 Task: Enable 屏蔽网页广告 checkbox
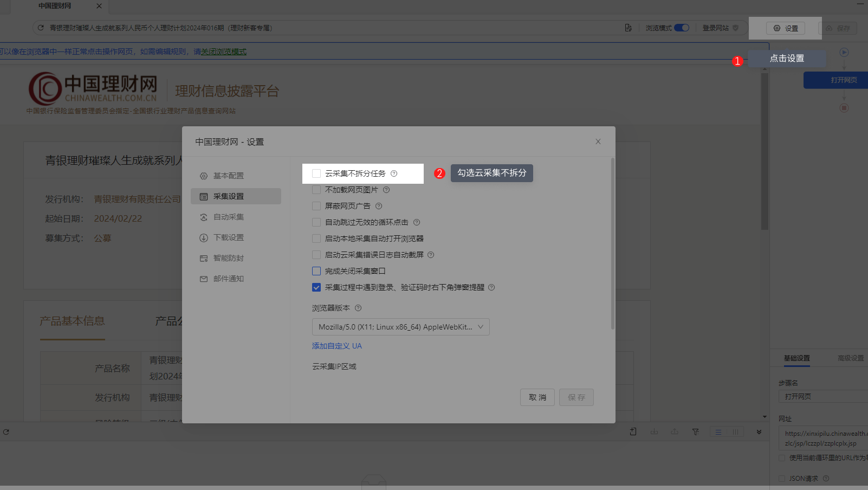(316, 206)
